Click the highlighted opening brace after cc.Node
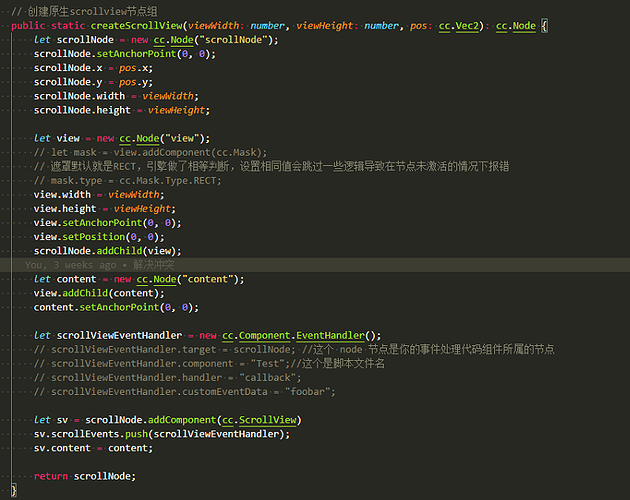Image resolution: width=630 pixels, height=500 pixels. [x=544, y=26]
